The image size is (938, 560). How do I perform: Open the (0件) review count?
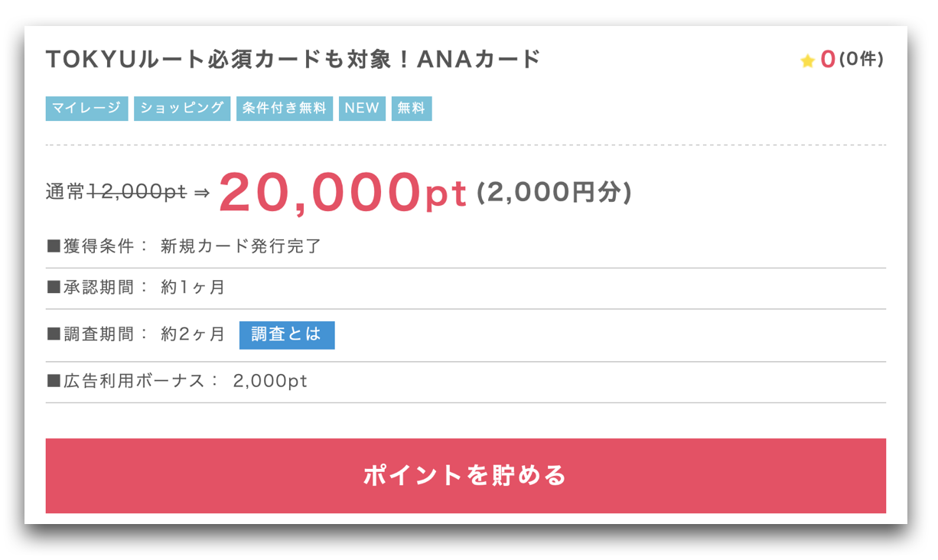pos(861,60)
